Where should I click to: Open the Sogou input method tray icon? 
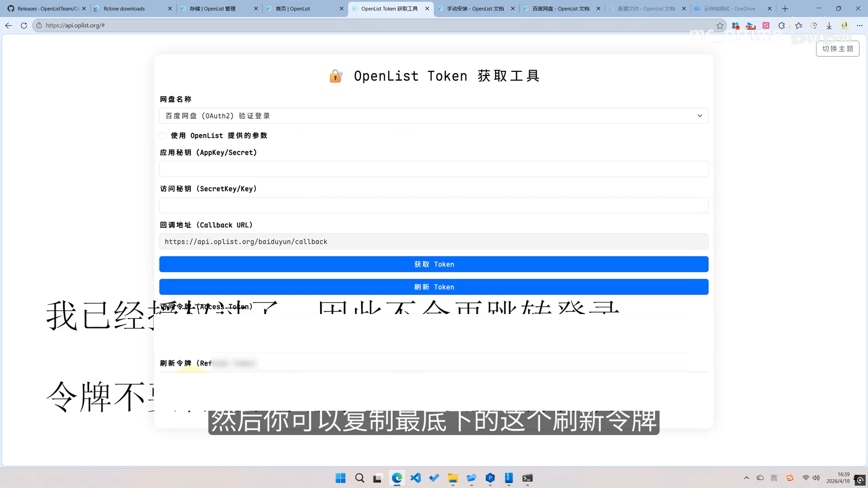coord(790,478)
